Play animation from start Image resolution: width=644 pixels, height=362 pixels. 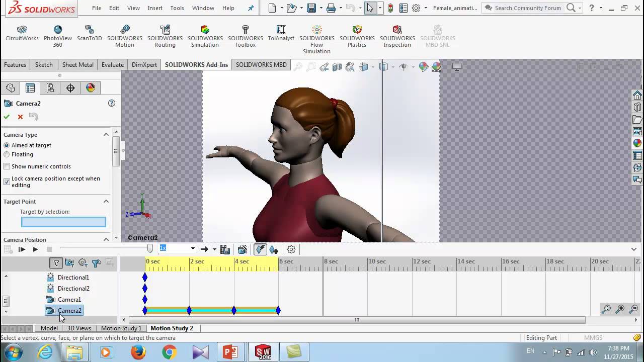pyautogui.click(x=22, y=249)
